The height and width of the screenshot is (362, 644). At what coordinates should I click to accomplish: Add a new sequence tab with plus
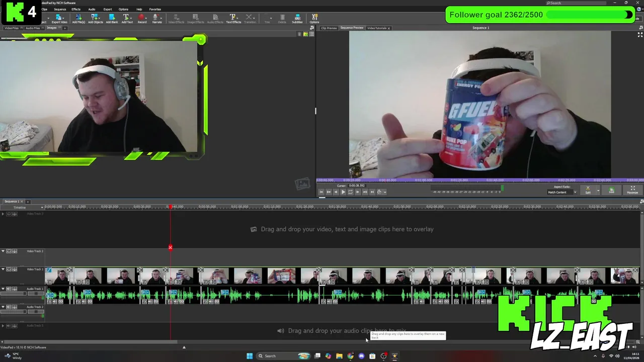[x=28, y=202]
